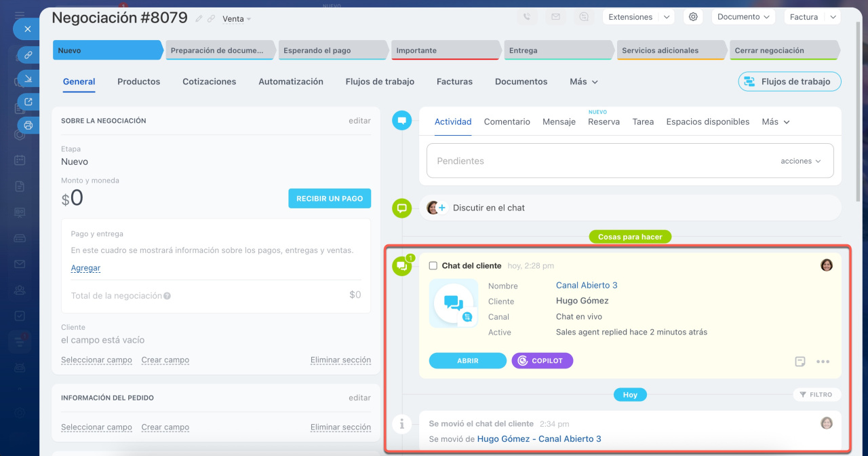Click the pencil icon to edit negotiation title

pos(199,19)
